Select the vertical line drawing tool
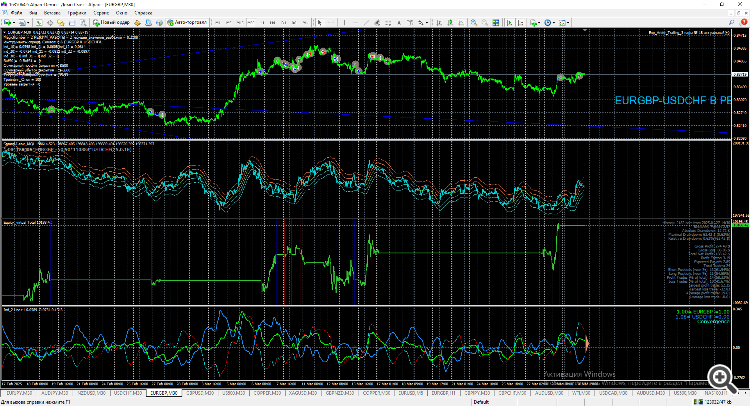This screenshot has height=406, width=750. point(344,22)
